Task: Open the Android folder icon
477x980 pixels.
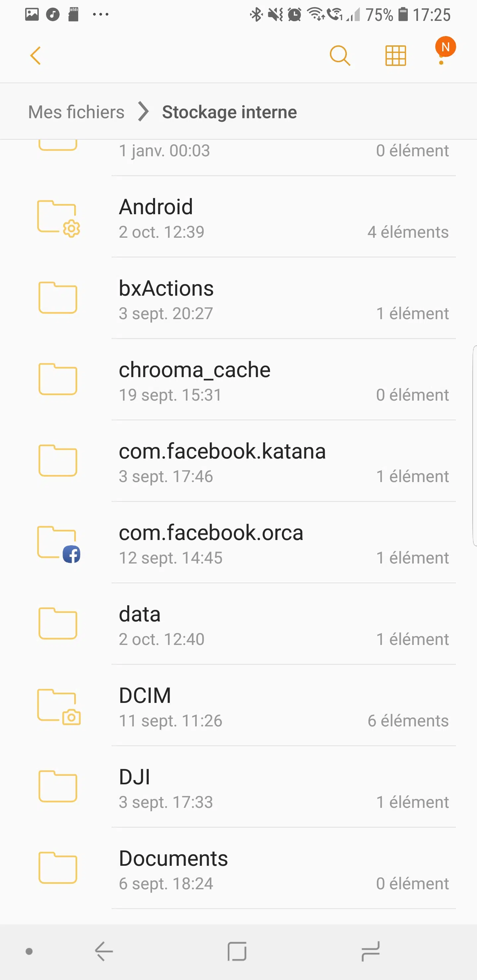Action: pos(58,218)
